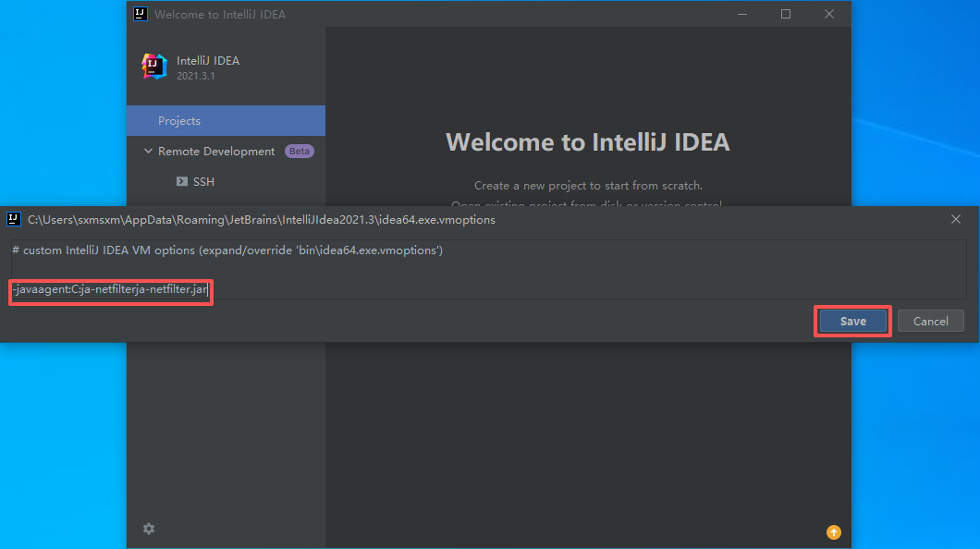Viewport: 980px width, 549px height.
Task: Click the IntelliJ icon in Welcome title bar
Action: pos(141,14)
